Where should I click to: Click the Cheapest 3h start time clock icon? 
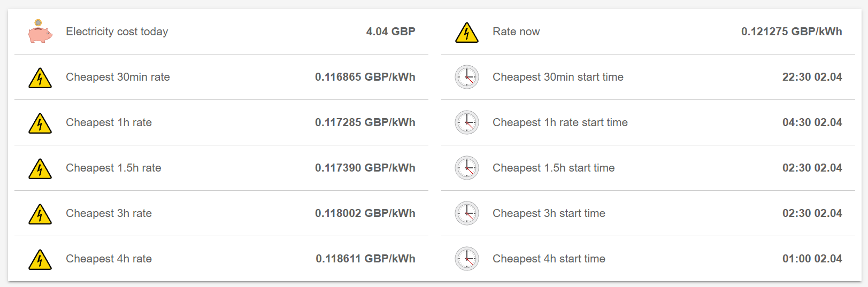pyautogui.click(x=467, y=213)
